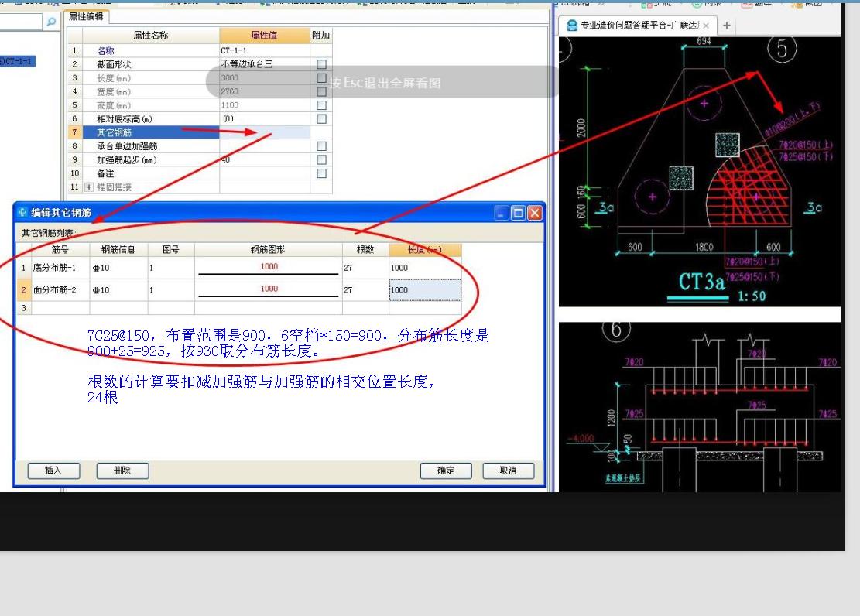Click 长度 1000 in 底分布筋-1 row

coord(425,268)
